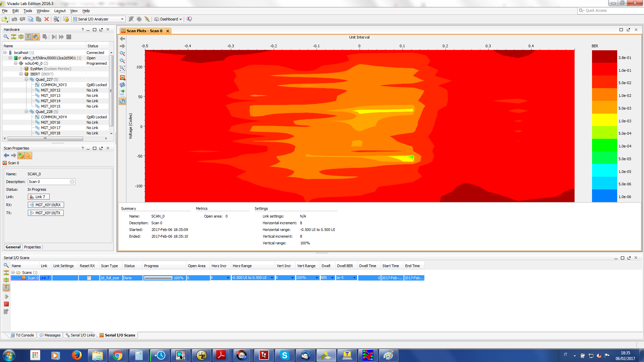Switch to the Messages tab
Screen dimensions: 644x362
(50, 335)
